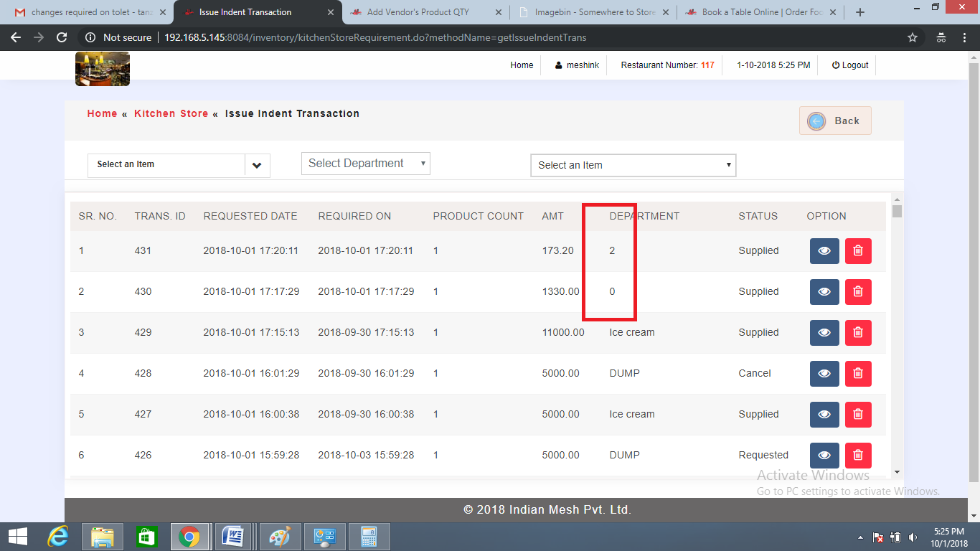Open a new browser tab
Image resolution: width=980 pixels, height=551 pixels.
click(x=860, y=12)
